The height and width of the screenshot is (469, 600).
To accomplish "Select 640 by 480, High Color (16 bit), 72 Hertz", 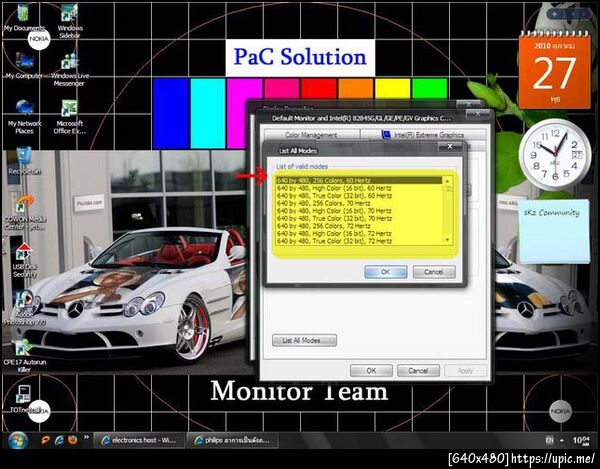I will [359, 233].
